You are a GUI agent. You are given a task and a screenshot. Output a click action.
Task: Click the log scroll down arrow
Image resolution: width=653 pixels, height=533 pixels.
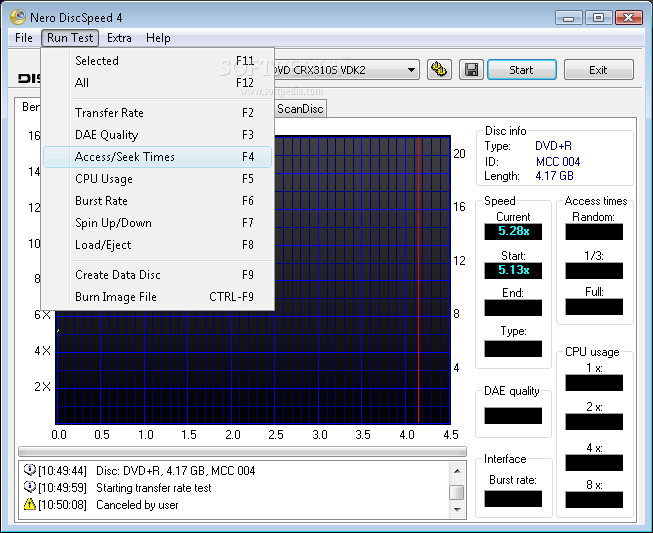tap(457, 510)
